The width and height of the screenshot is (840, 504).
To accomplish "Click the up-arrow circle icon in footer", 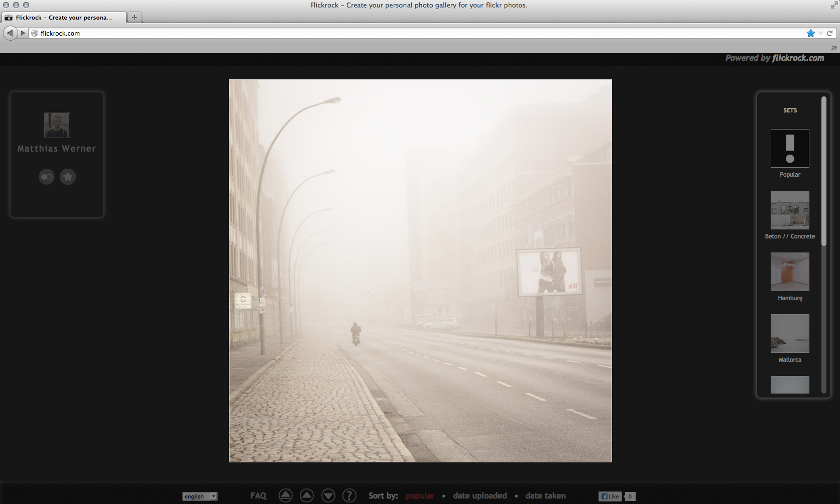I will tap(307, 495).
